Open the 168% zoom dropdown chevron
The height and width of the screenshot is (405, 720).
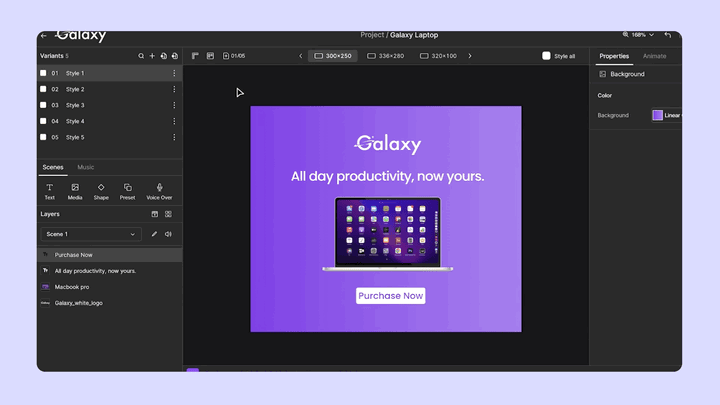click(x=651, y=35)
